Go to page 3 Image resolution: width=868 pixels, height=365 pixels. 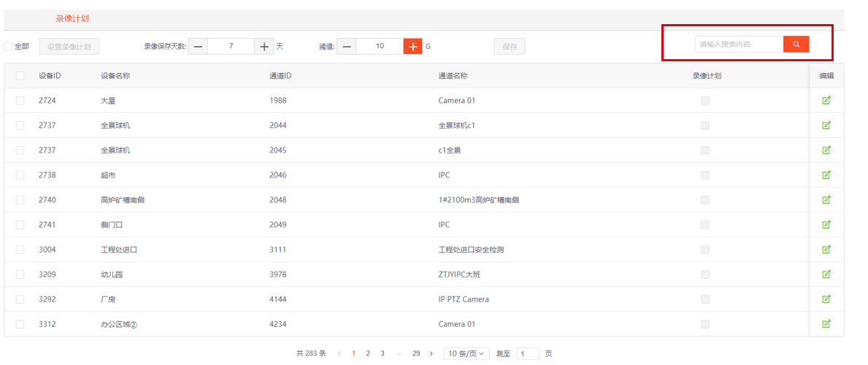[382, 353]
